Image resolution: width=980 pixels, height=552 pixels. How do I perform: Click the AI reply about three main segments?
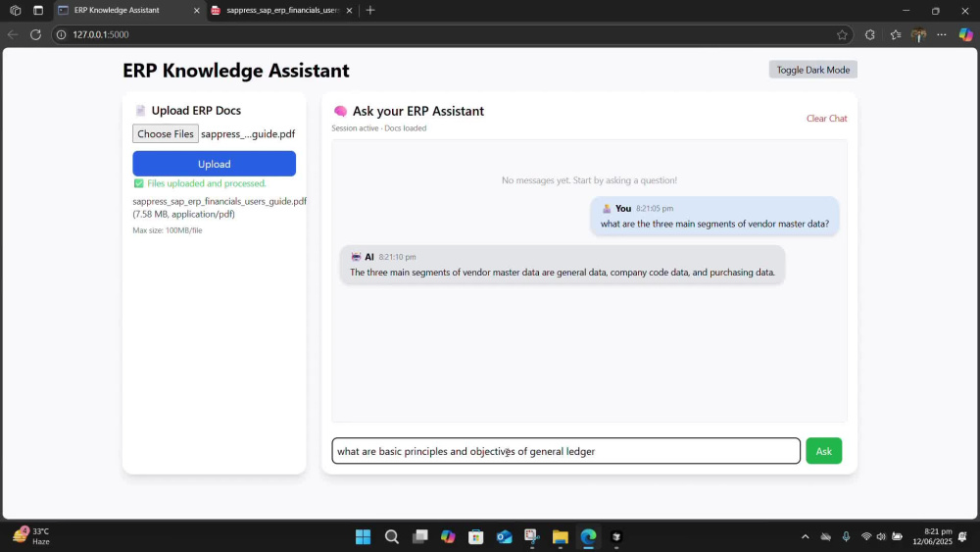(x=562, y=265)
